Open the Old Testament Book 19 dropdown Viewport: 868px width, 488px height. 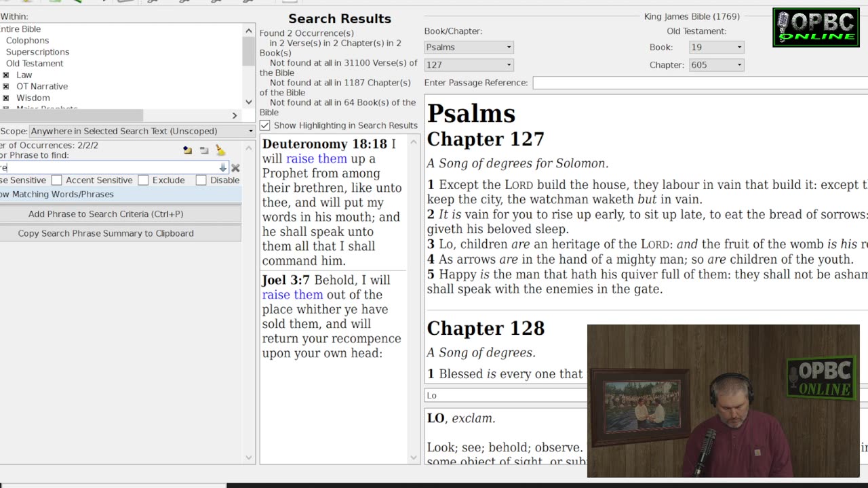pos(716,47)
